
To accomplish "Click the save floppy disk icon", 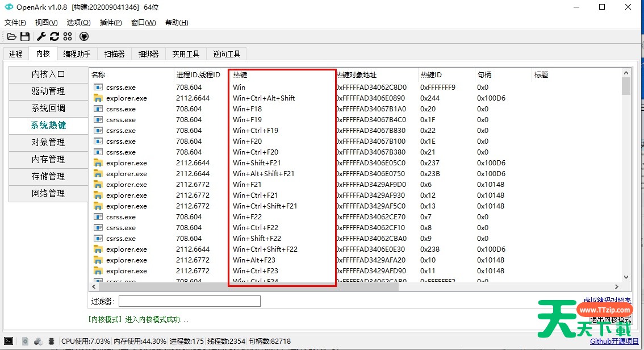I will pos(25,36).
